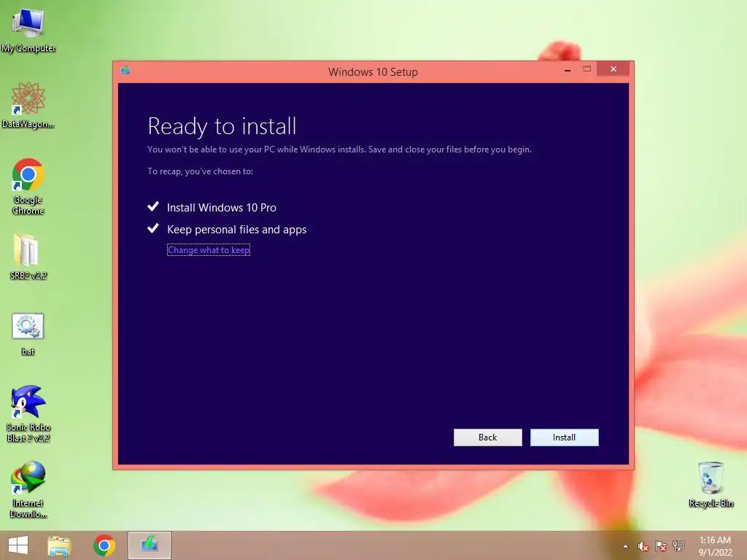Select the bat file icon on the desktop
The width and height of the screenshot is (747, 560).
[x=28, y=333]
